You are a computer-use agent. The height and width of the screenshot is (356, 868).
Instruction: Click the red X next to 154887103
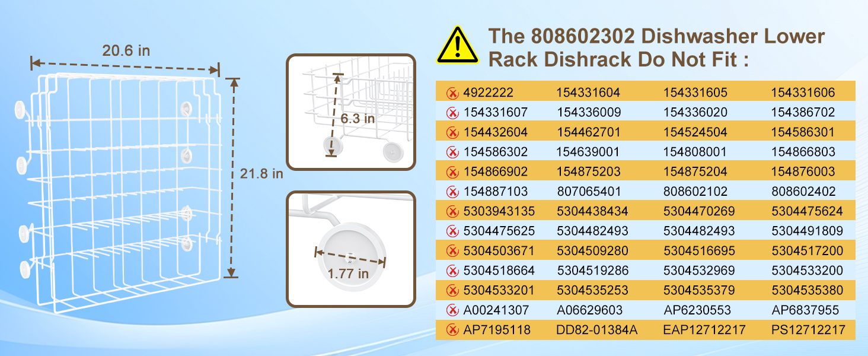point(452,190)
